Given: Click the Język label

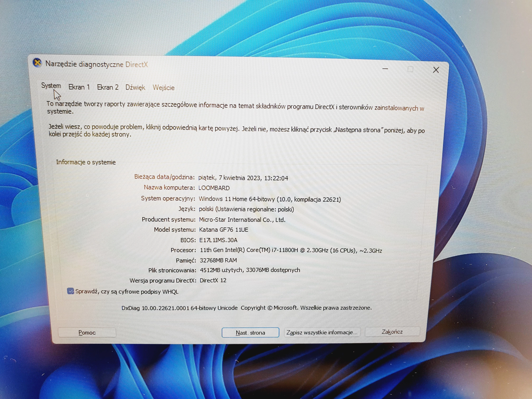Looking at the screenshot, I should click(x=187, y=209).
